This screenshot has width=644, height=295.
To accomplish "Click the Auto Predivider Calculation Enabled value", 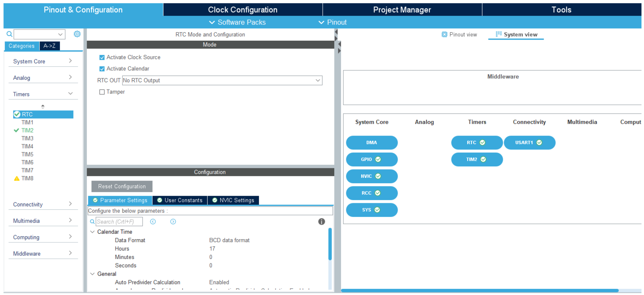I will point(219,282).
